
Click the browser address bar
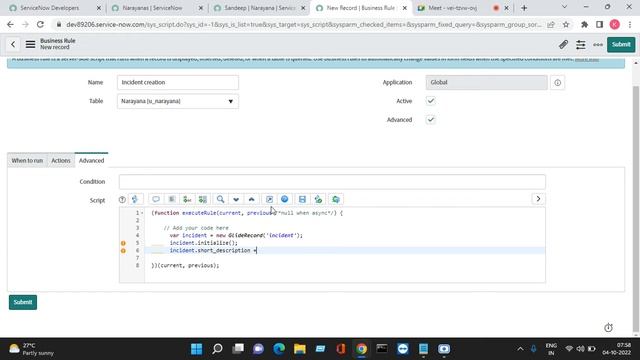pos(304,24)
